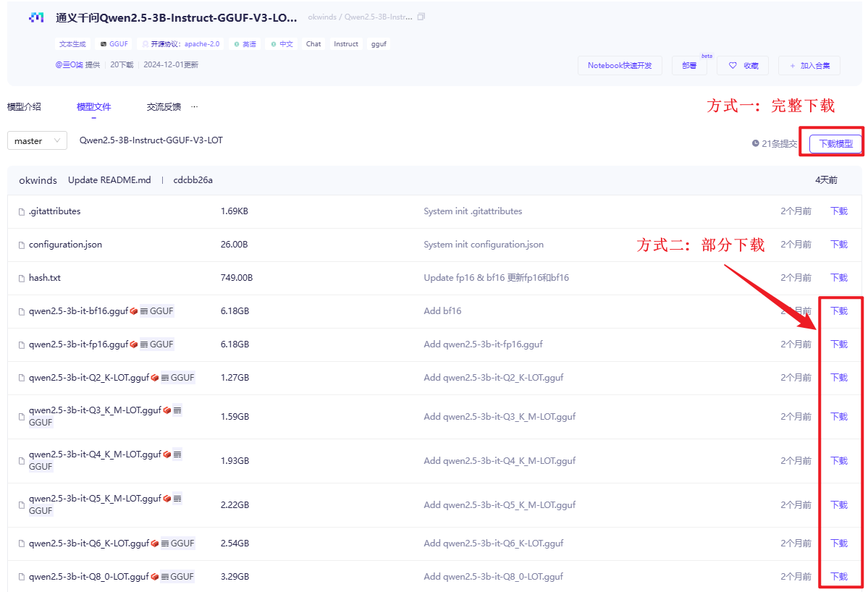Switch to the 模型介绍 tab
Viewport: 868px width, 592px height.
pyautogui.click(x=24, y=107)
